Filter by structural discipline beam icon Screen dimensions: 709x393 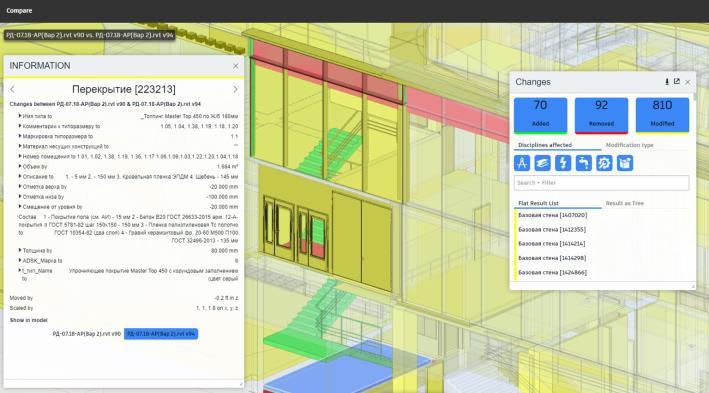point(542,163)
